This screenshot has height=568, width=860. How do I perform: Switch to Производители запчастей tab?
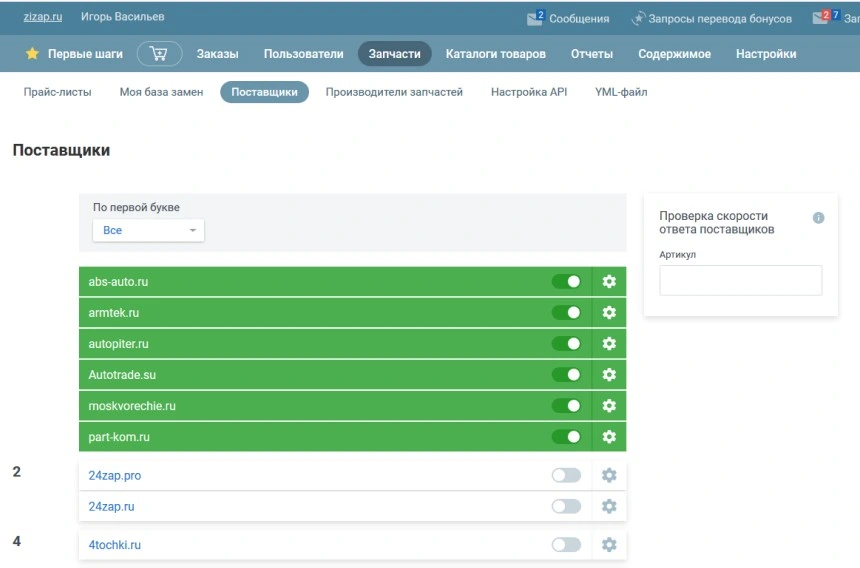click(x=394, y=92)
